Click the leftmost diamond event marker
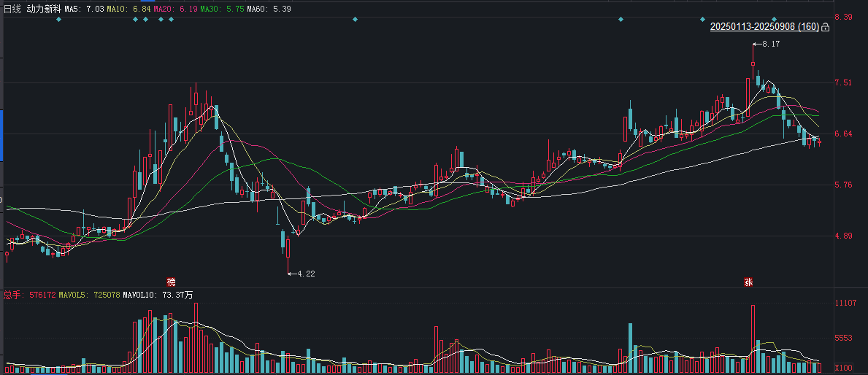The height and width of the screenshot is (375, 868). (x=59, y=19)
